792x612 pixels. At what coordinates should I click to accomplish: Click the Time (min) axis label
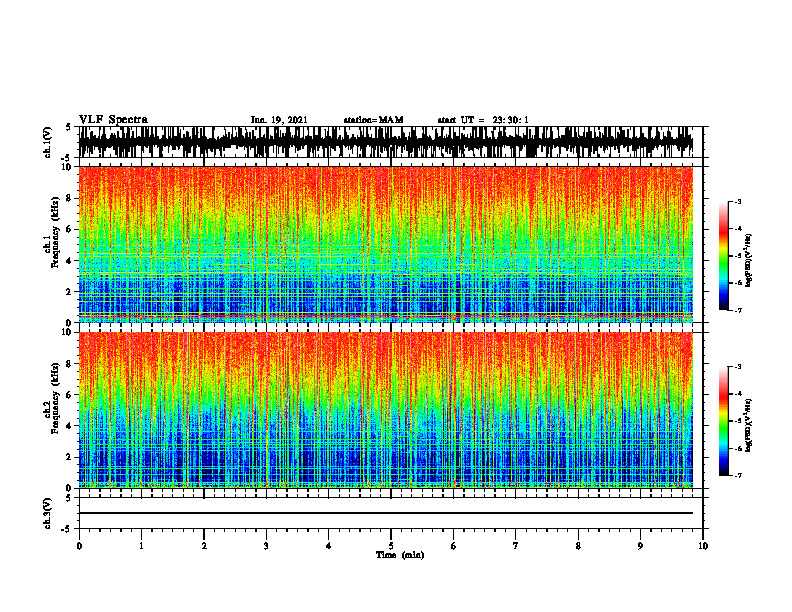[x=400, y=555]
